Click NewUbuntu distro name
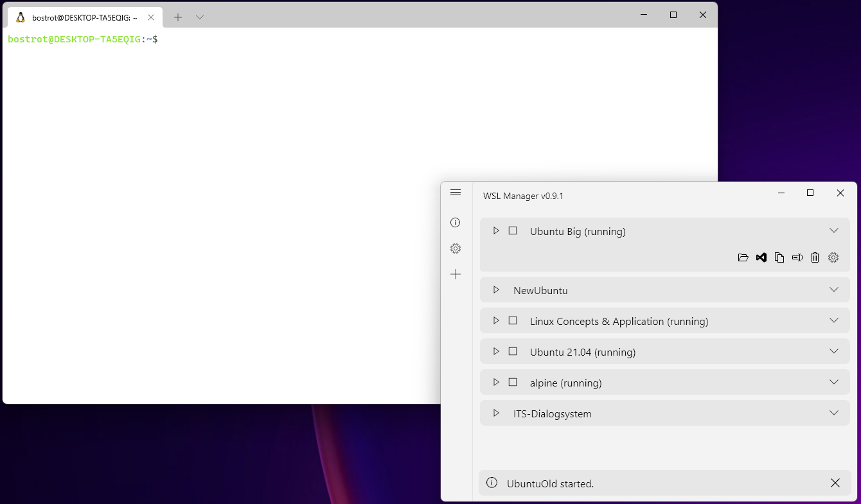The image size is (861, 504). [x=540, y=290]
